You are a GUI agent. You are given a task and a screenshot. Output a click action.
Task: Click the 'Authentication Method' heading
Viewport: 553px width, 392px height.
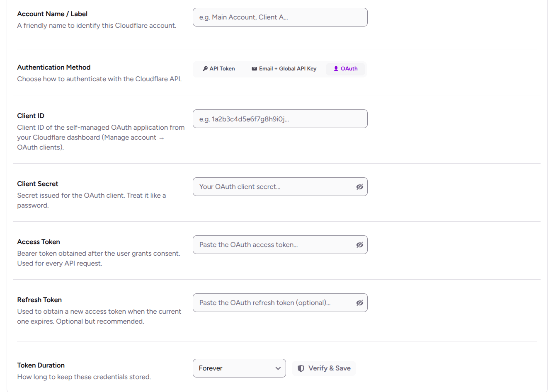tap(54, 68)
